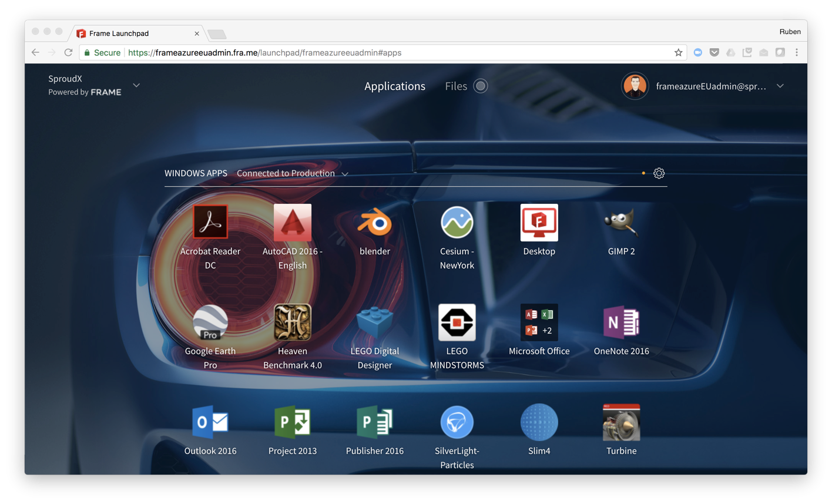The width and height of the screenshot is (832, 504).
Task: Select the Frame Launchpad browser tab
Action: [139, 33]
